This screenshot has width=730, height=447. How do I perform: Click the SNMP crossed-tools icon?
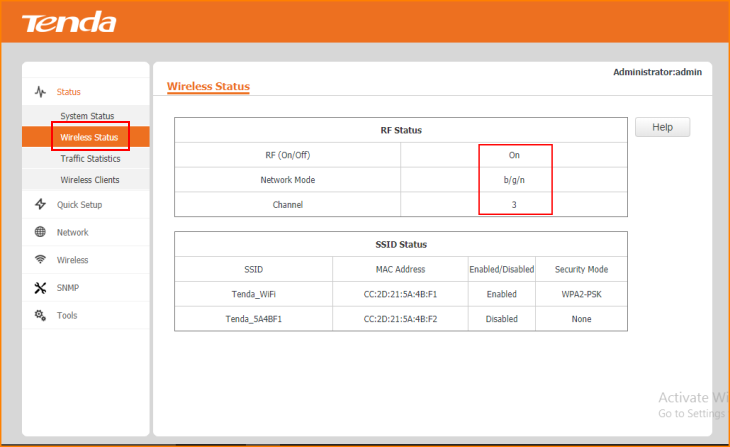click(x=40, y=288)
